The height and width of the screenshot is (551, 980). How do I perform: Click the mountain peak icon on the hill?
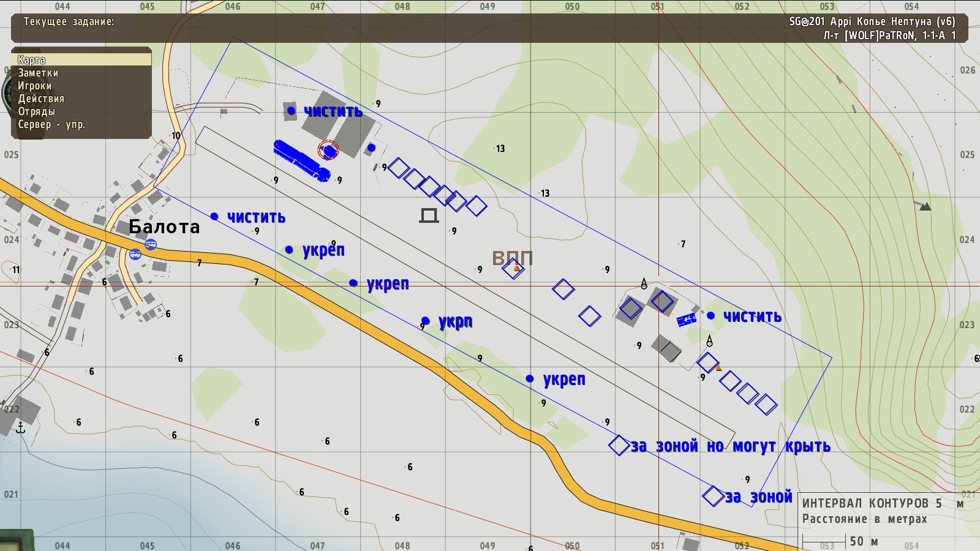pyautogui.click(x=925, y=207)
